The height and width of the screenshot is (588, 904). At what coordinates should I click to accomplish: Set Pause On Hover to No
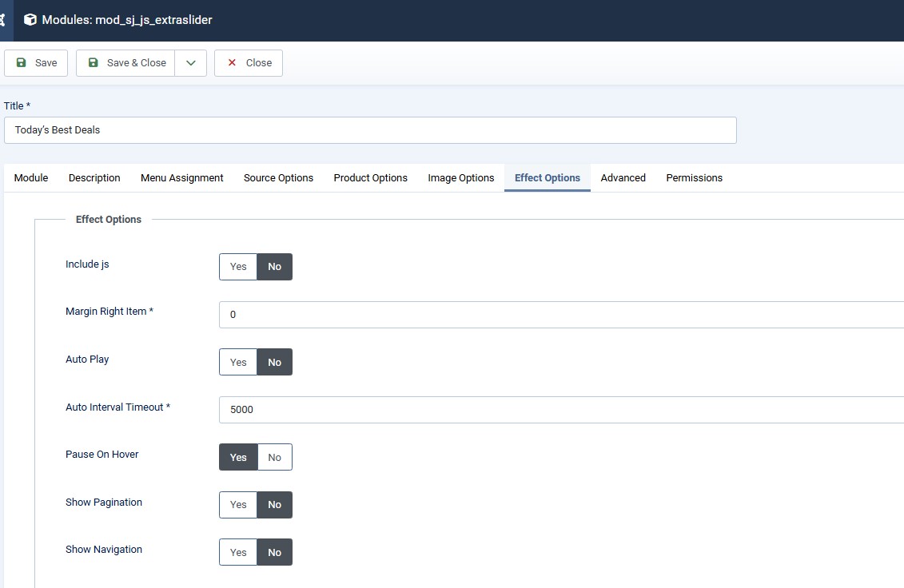[x=275, y=457]
